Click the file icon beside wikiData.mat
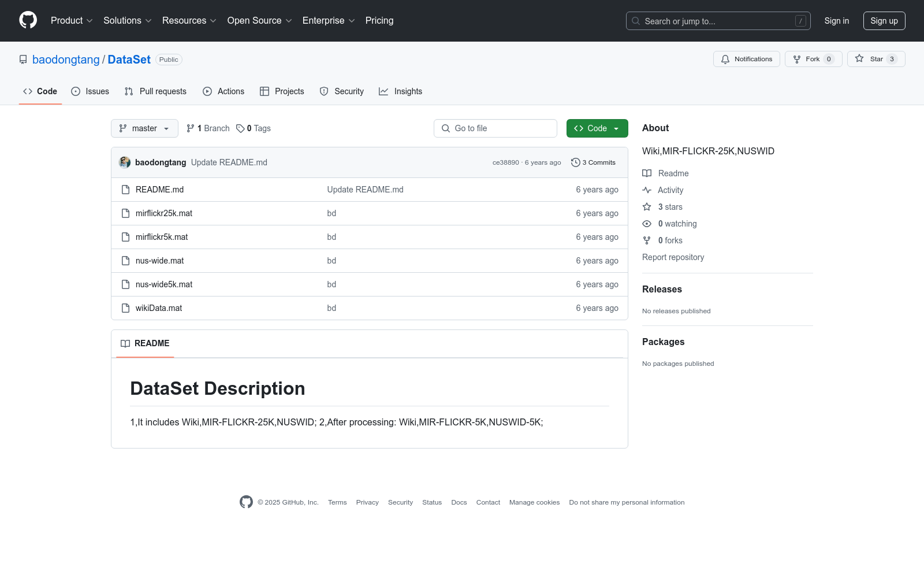 pyautogui.click(x=125, y=308)
